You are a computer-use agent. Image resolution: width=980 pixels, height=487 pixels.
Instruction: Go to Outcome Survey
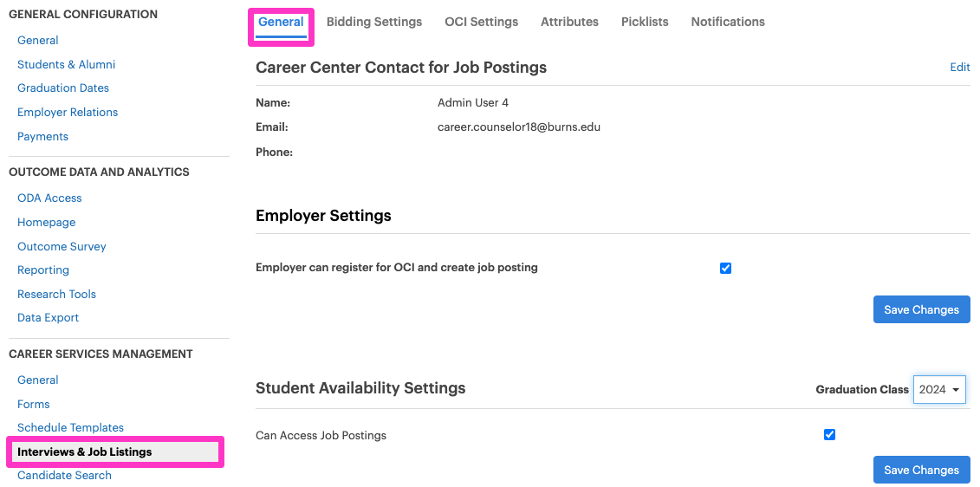pos(62,246)
